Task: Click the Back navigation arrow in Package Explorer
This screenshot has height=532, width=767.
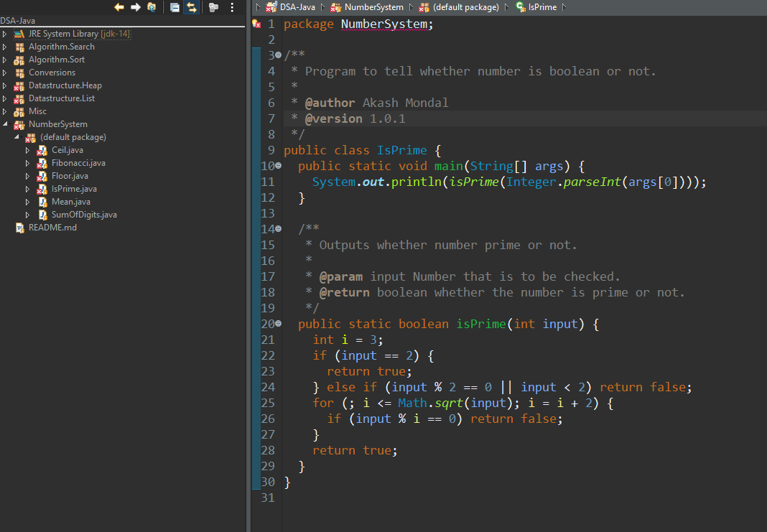Action: 119,7
